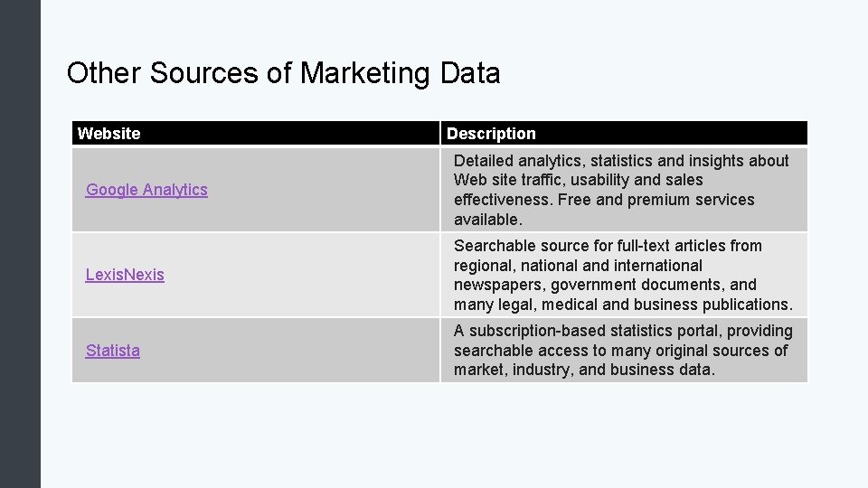
Task: Click the slide title 'Other Sources of Marketing Data'
Action: [x=283, y=73]
